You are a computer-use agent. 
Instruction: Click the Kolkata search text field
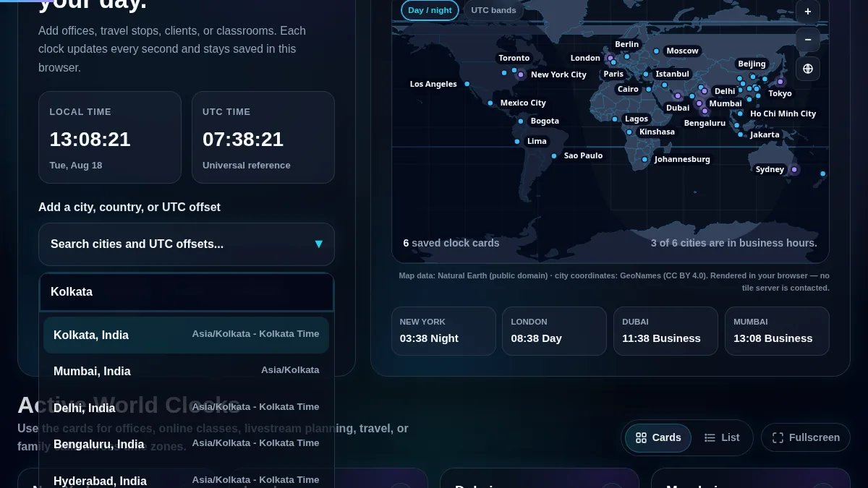coord(187,292)
